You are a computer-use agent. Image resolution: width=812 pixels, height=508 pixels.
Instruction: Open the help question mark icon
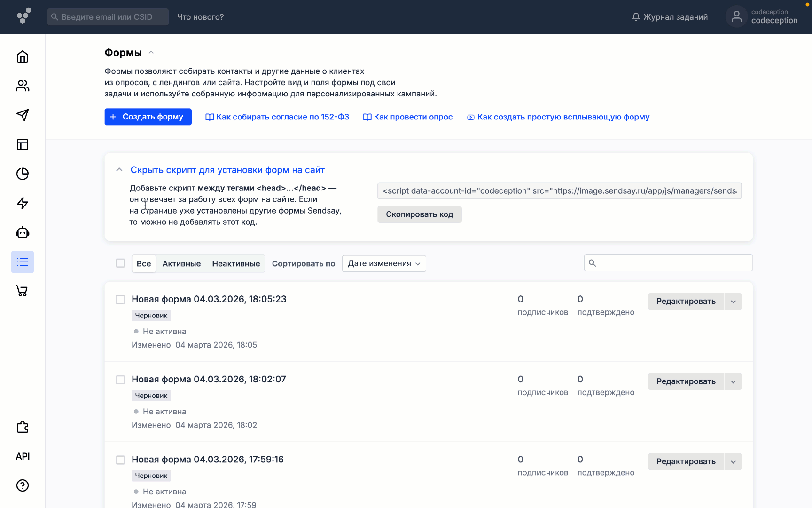[x=23, y=485]
